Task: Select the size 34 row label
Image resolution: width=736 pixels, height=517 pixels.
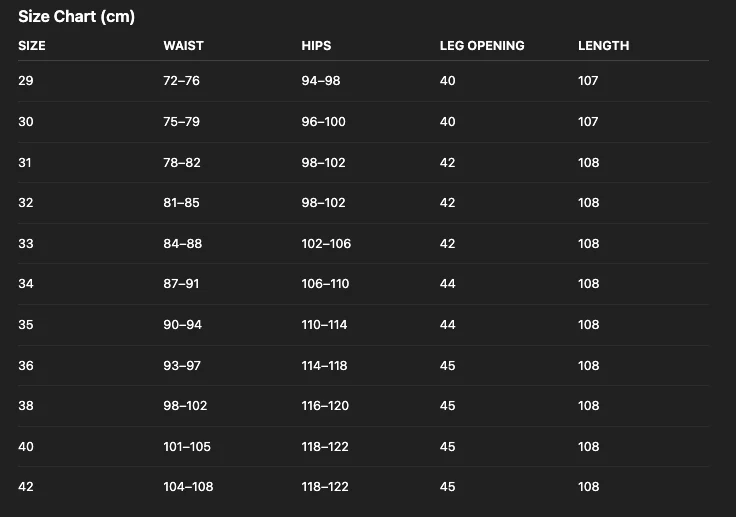Action: [x=26, y=284]
